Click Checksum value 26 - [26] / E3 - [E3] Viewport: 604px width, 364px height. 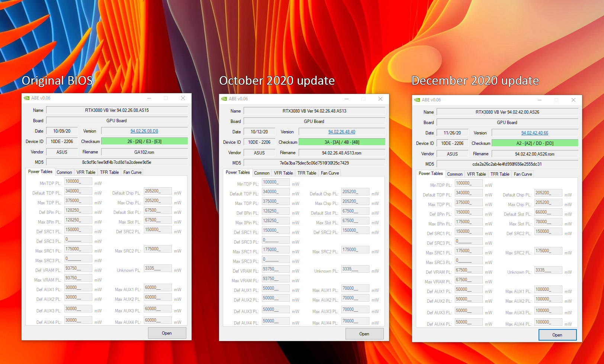coord(144,141)
